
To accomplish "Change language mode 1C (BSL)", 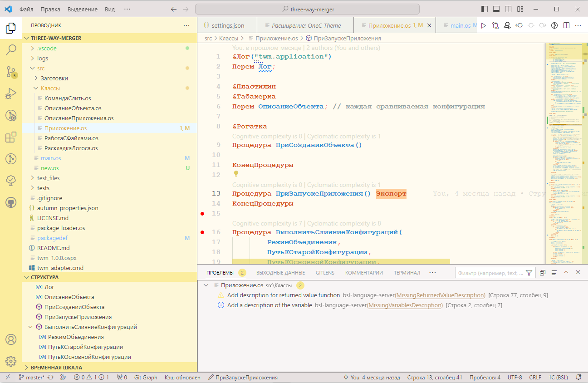I will (558, 378).
